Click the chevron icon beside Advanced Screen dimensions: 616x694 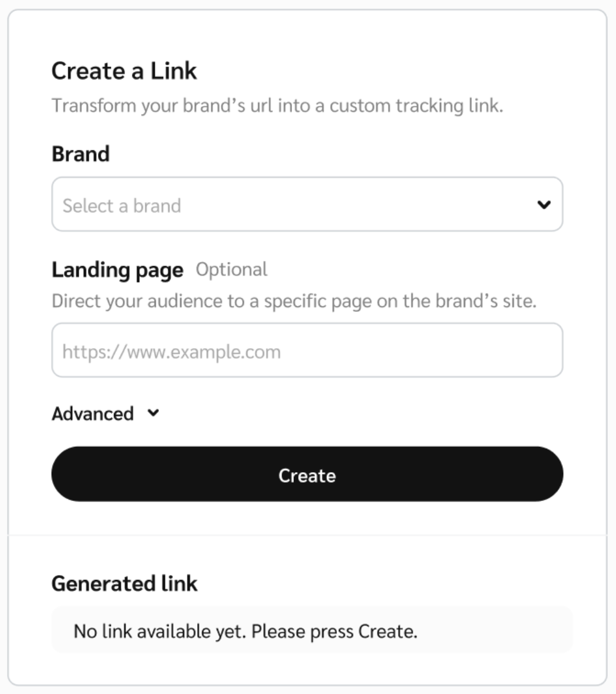(153, 413)
